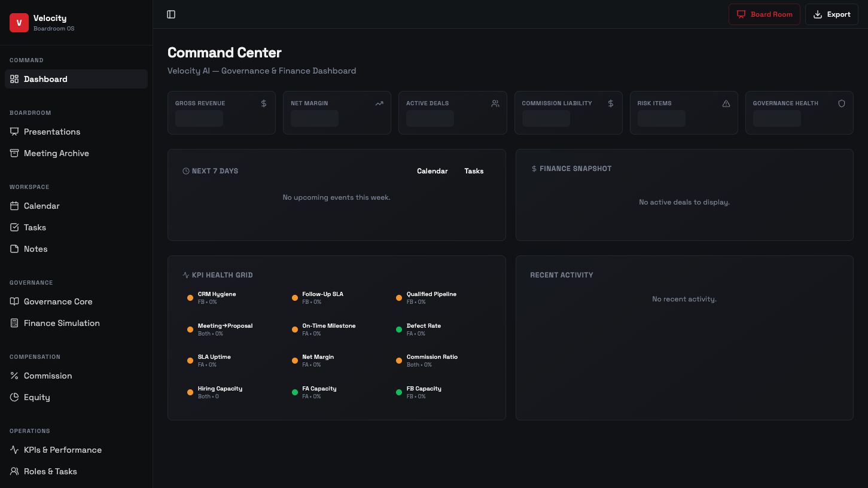
Task: Click the Tasks checkmark icon
Action: click(x=14, y=227)
